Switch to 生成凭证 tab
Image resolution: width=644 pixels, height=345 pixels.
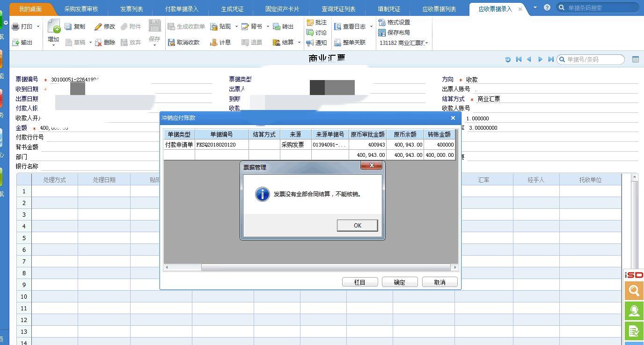point(232,9)
